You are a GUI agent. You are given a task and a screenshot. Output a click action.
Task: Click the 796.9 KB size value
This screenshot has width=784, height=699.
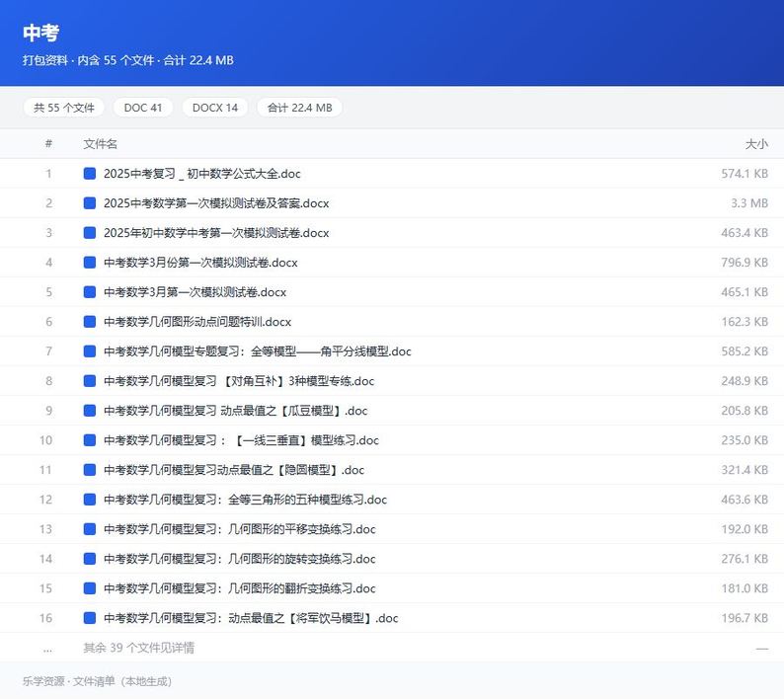tap(745, 262)
